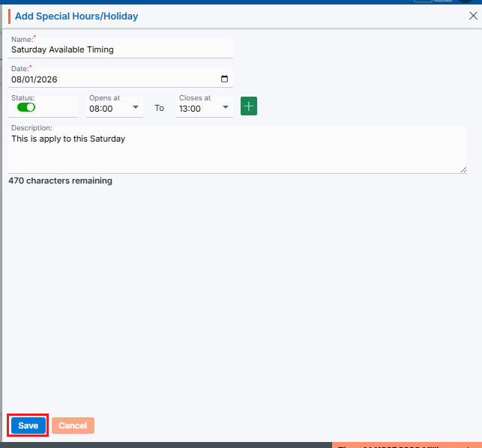Toggle the Status switch off

[x=26, y=107]
